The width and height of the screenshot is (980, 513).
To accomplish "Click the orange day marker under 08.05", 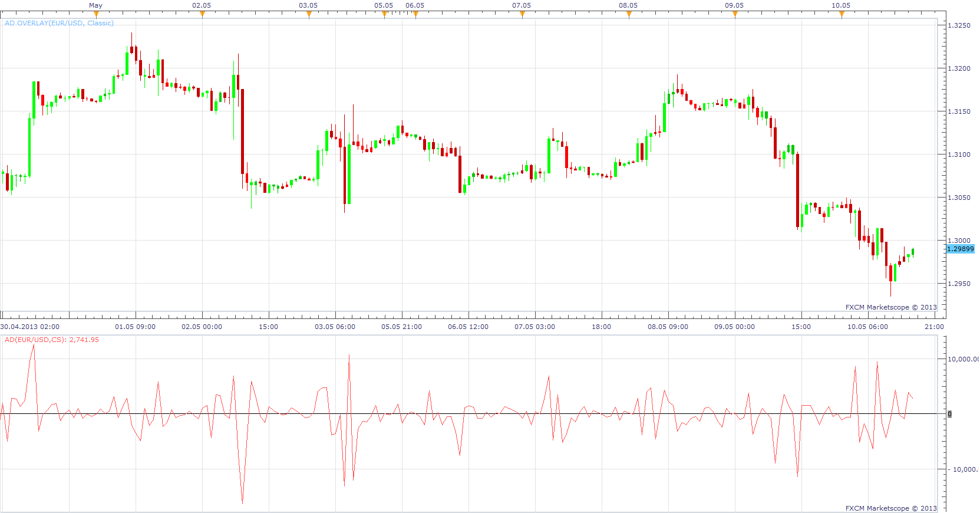I will [x=629, y=14].
